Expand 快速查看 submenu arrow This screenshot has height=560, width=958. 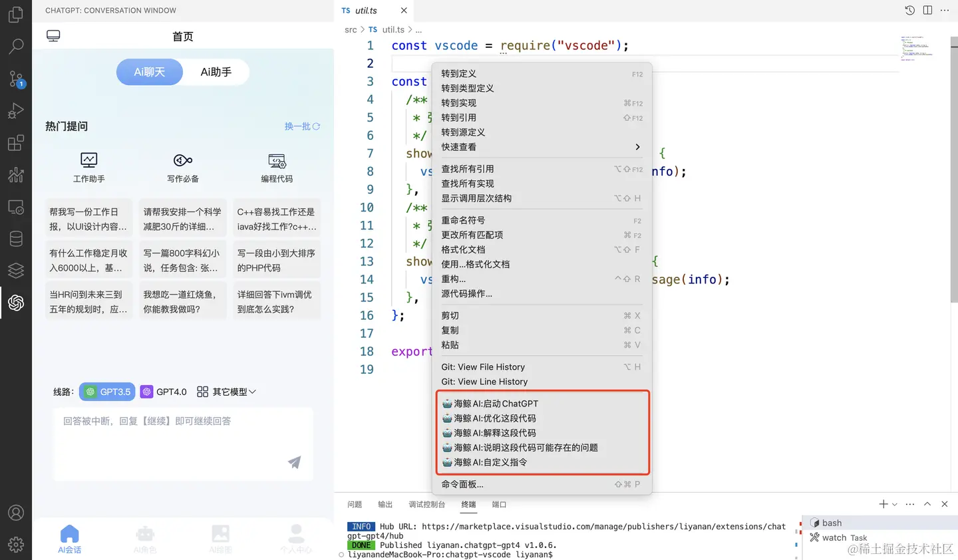637,147
